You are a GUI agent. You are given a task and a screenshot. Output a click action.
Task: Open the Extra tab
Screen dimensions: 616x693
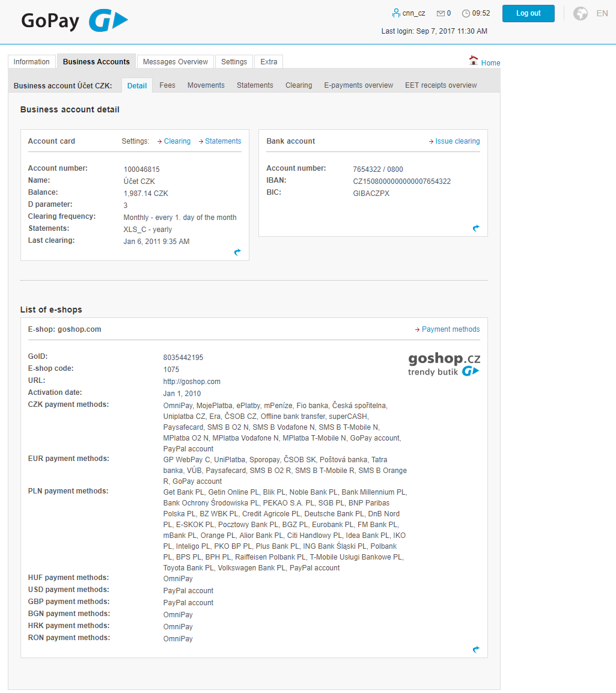coord(269,62)
